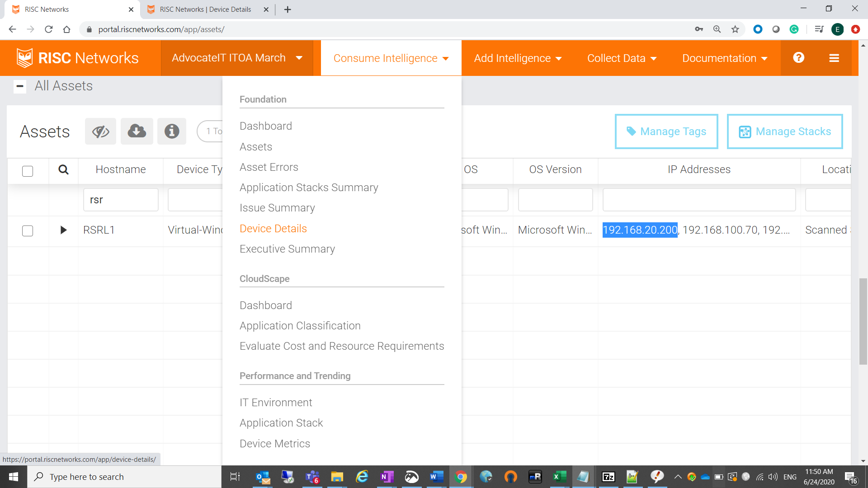The width and height of the screenshot is (868, 488).
Task: Select Foundation Dashboard menu item
Action: (x=266, y=126)
